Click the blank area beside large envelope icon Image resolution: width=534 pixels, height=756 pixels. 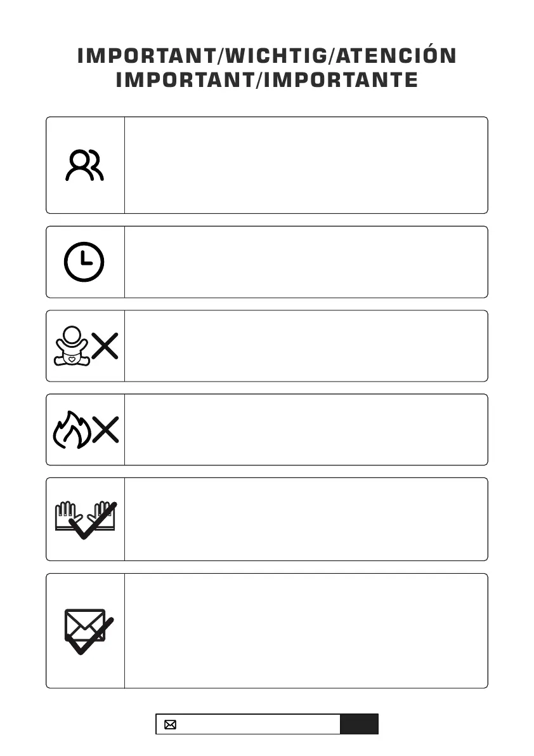point(306,631)
